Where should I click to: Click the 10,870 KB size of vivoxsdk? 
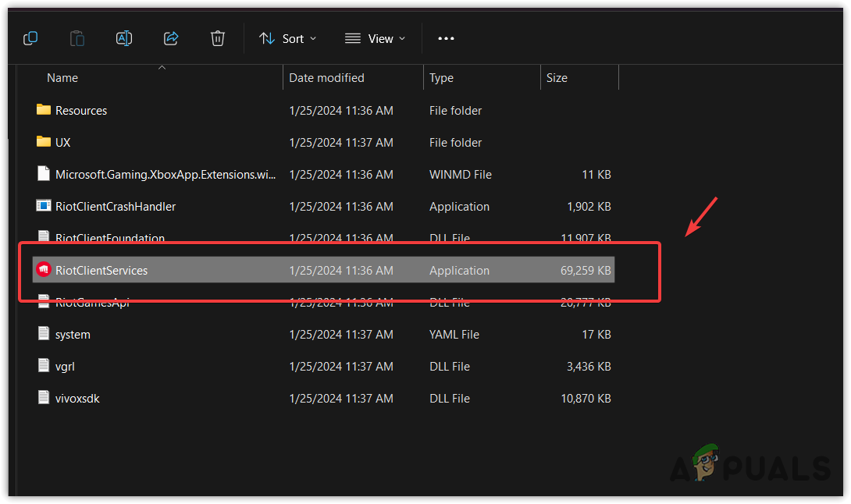click(586, 399)
